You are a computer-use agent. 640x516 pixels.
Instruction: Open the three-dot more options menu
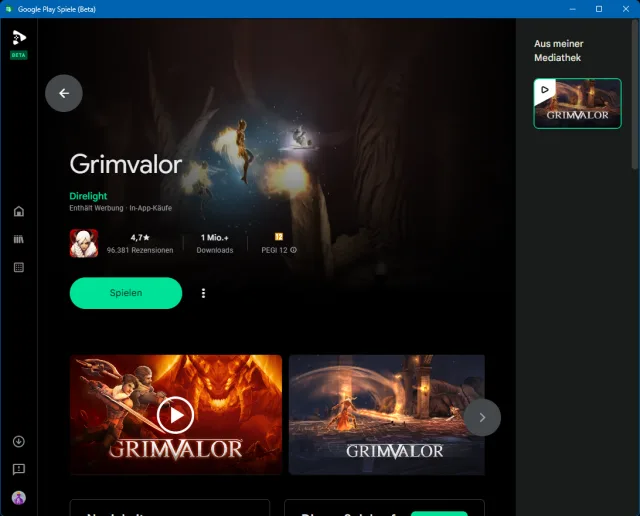tap(203, 293)
